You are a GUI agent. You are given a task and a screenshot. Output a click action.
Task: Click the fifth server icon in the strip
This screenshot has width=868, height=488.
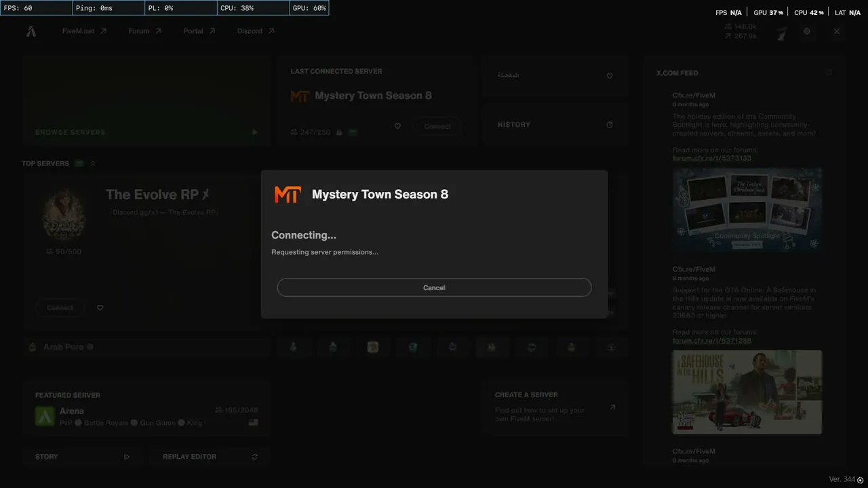click(452, 347)
